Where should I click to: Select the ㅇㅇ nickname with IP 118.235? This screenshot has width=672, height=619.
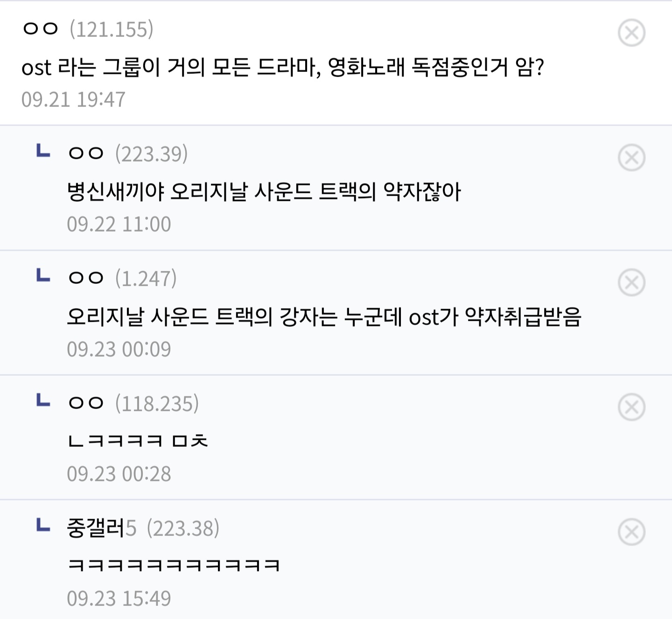[x=86, y=403]
